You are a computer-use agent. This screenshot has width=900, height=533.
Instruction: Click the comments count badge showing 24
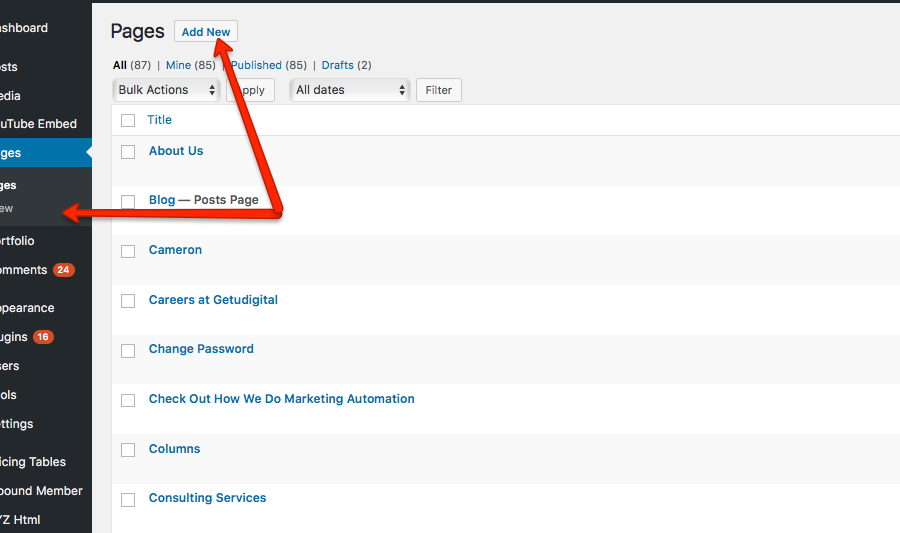63,270
